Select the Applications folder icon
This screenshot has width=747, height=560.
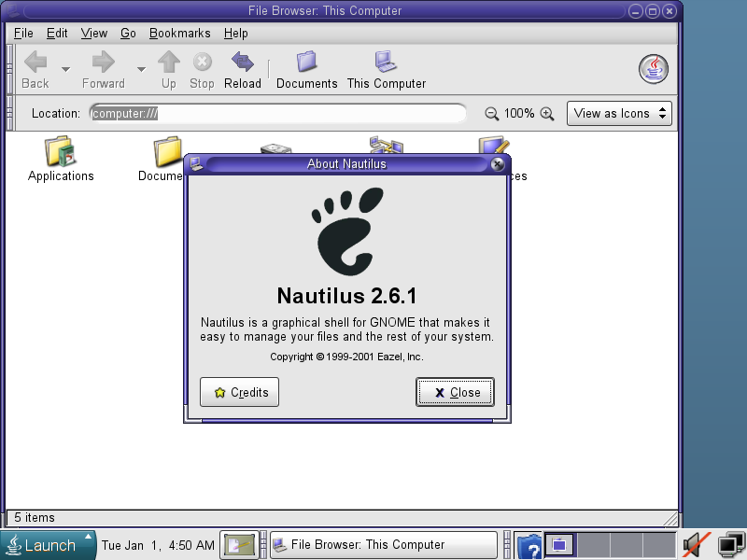(60, 151)
